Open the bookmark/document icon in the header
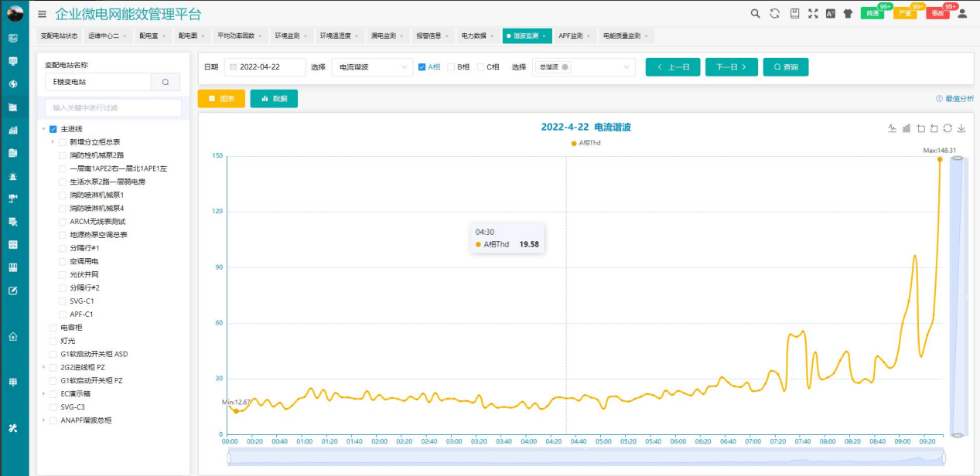This screenshot has height=476, width=980. [794, 13]
